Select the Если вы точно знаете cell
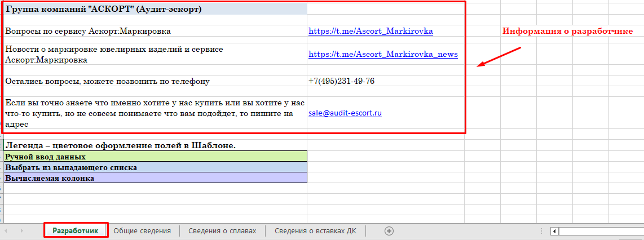The height and width of the screenshot is (240, 644). pos(155,113)
